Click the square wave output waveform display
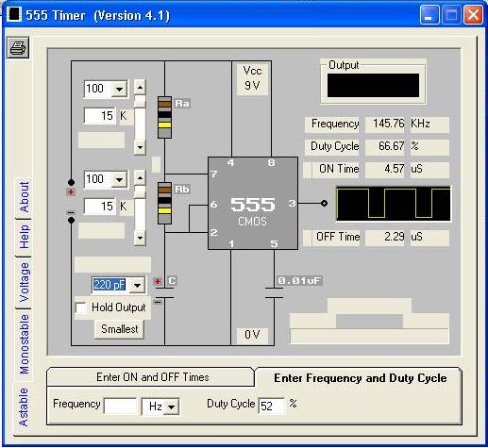 394,204
